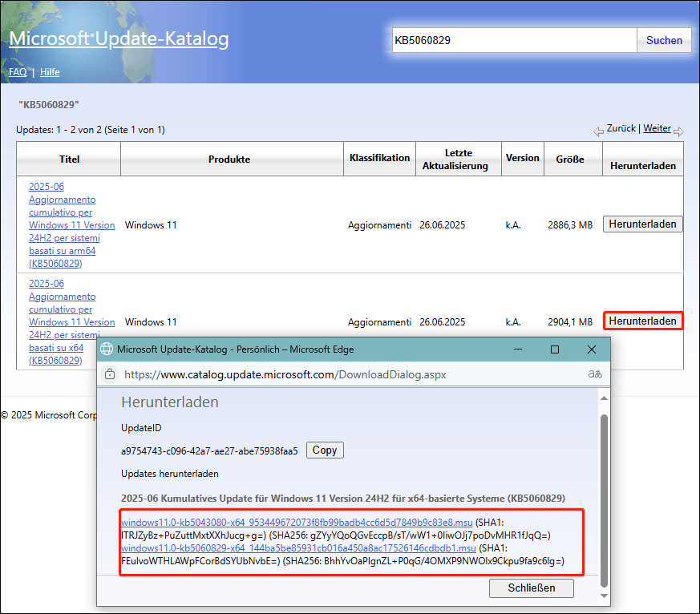Click the dialog scrollbar up arrow
The width and height of the screenshot is (700, 614).
coord(604,398)
